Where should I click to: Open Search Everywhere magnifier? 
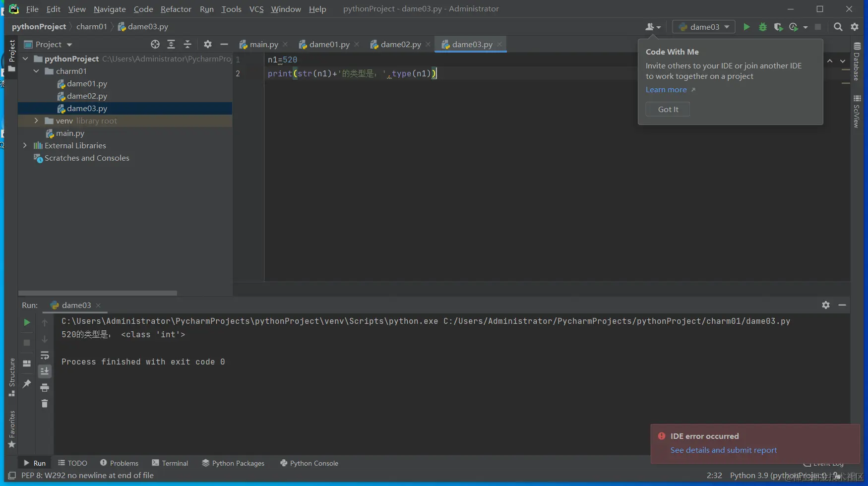(x=838, y=27)
